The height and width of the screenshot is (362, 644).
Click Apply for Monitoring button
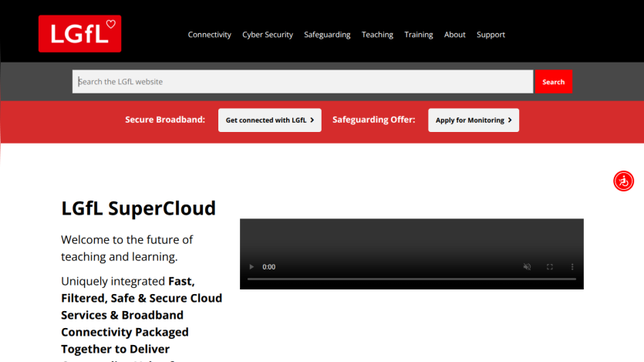(473, 120)
